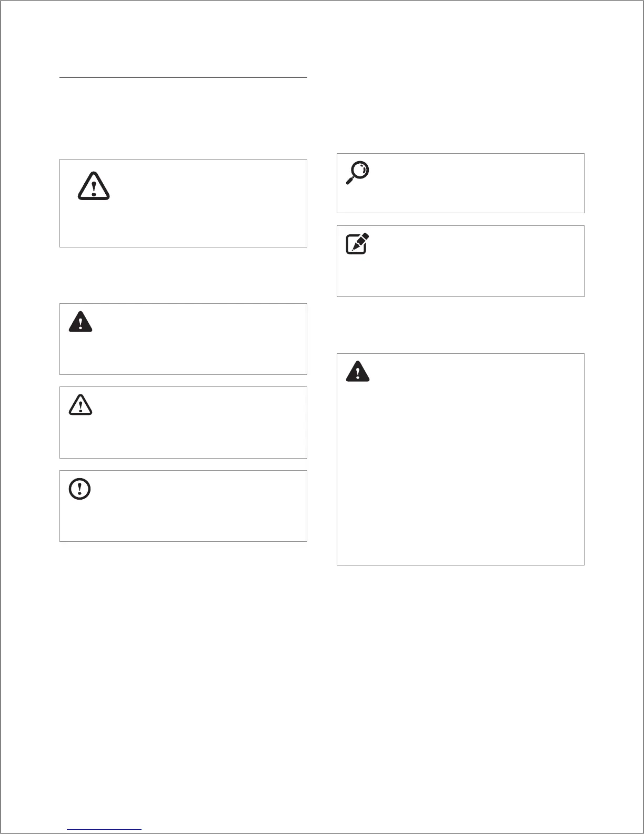644x834 pixels.
Task: Click the blue underlined link at page bottom
Action: pos(105,830)
